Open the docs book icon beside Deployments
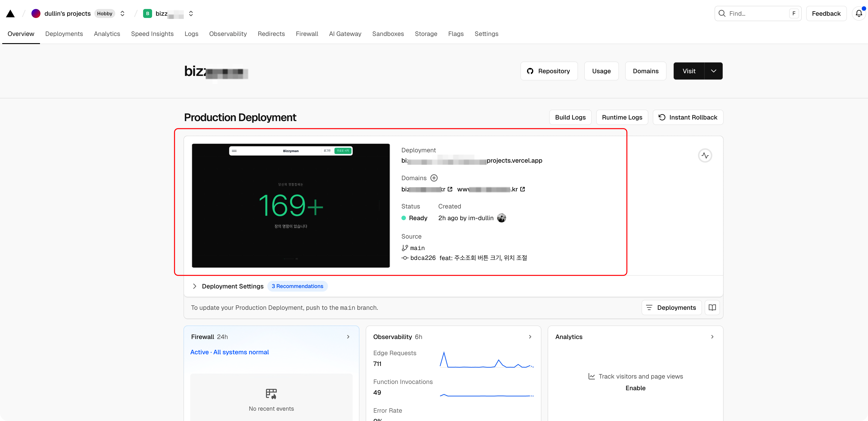 [x=712, y=307]
